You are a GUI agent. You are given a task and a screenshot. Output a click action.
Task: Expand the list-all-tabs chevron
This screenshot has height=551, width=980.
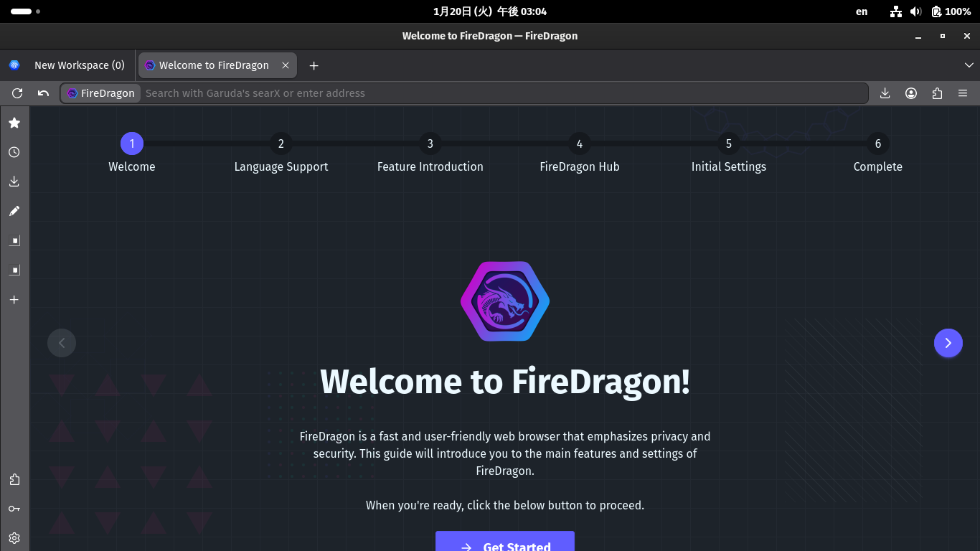coord(969,65)
